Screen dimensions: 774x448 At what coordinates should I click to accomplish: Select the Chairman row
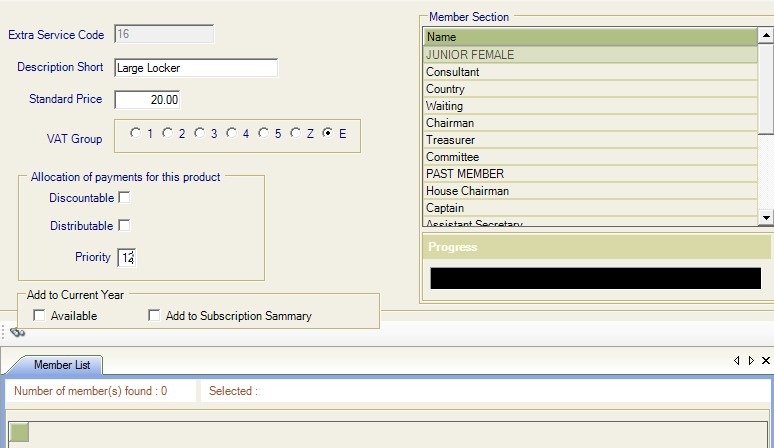pyautogui.click(x=590, y=123)
